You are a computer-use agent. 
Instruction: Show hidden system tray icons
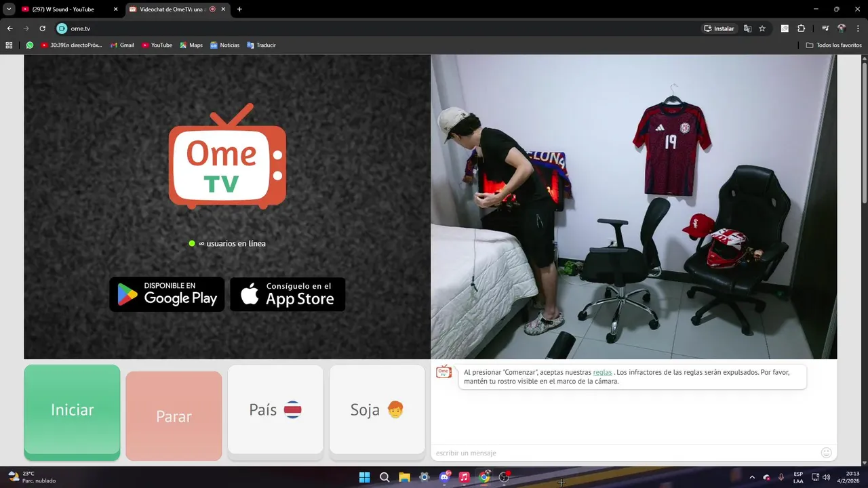(x=752, y=477)
